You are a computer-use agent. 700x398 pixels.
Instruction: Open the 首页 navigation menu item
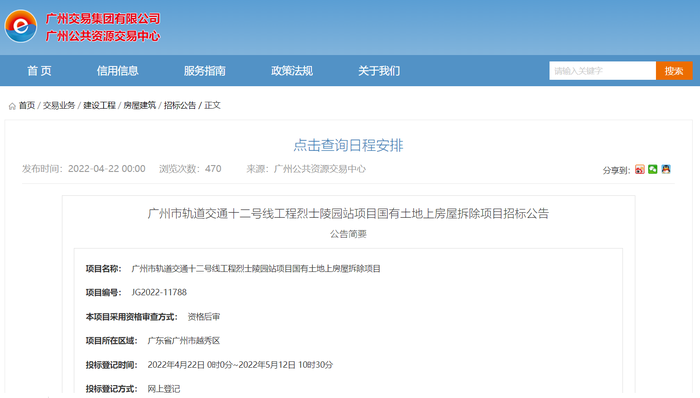(39, 70)
